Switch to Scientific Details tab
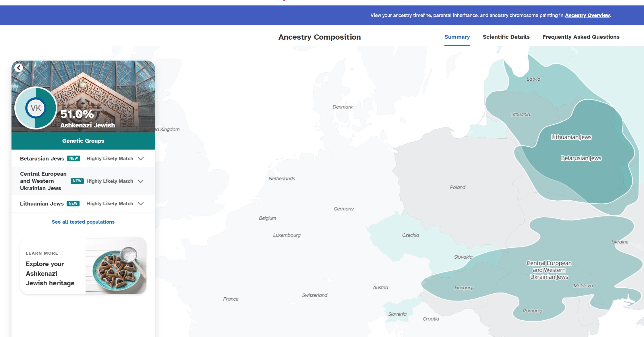644x337 pixels. pyautogui.click(x=506, y=37)
